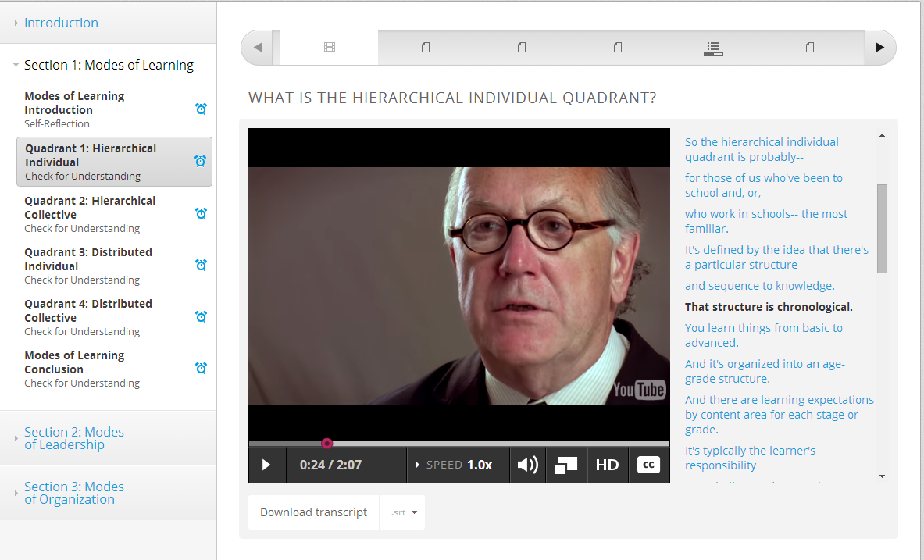Expand the Introduction section
924x560 pixels.
point(61,23)
